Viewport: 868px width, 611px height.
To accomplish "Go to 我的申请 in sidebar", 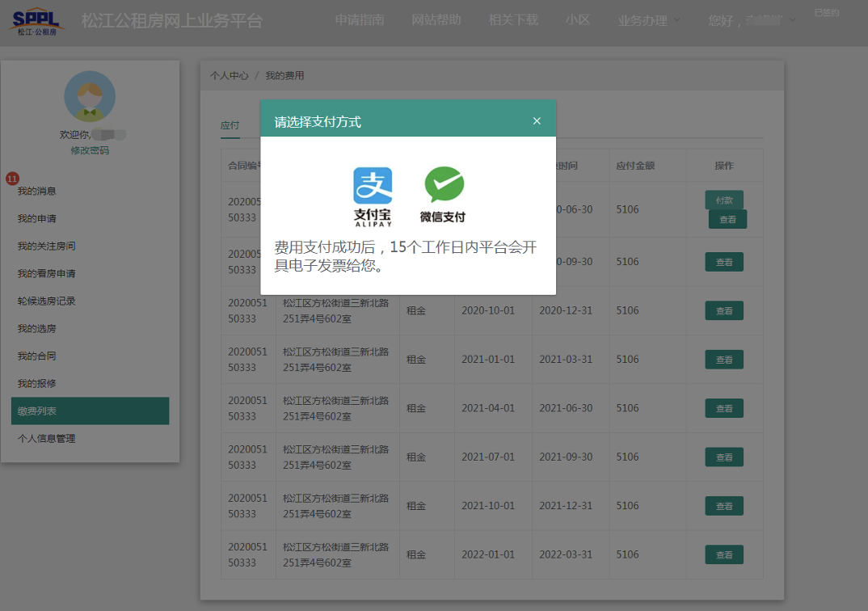I will (x=37, y=218).
